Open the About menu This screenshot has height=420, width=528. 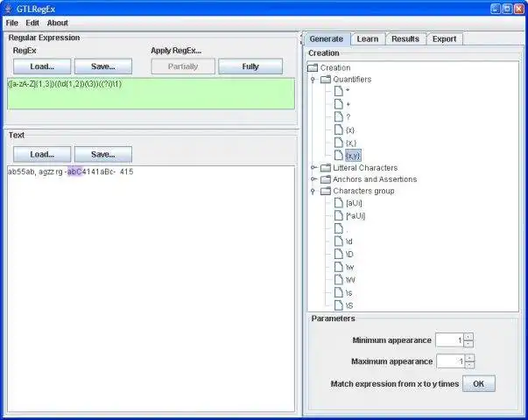(57, 23)
